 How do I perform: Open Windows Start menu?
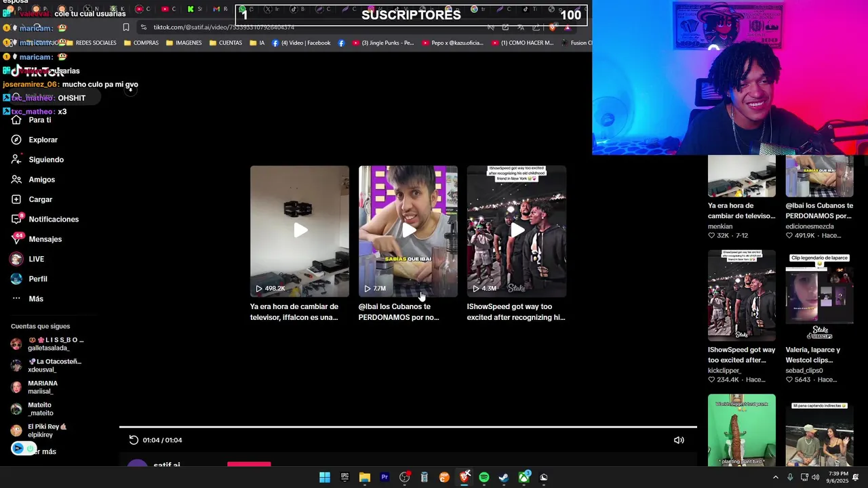(325, 477)
